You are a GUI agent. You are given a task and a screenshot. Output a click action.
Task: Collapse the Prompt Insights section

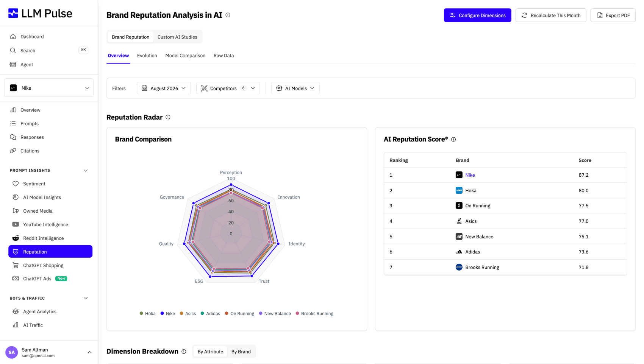tap(86, 171)
